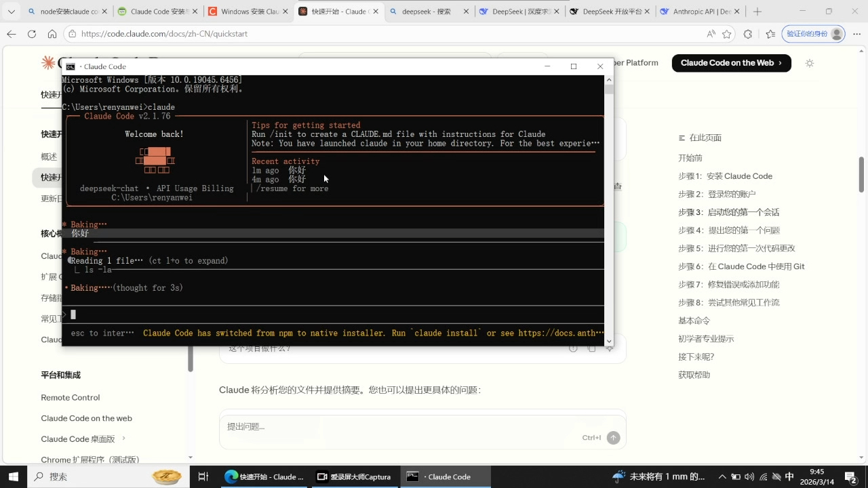868x488 pixels.
Task: Open Claude Code on the web sidebar link
Action: pyautogui.click(x=86, y=418)
